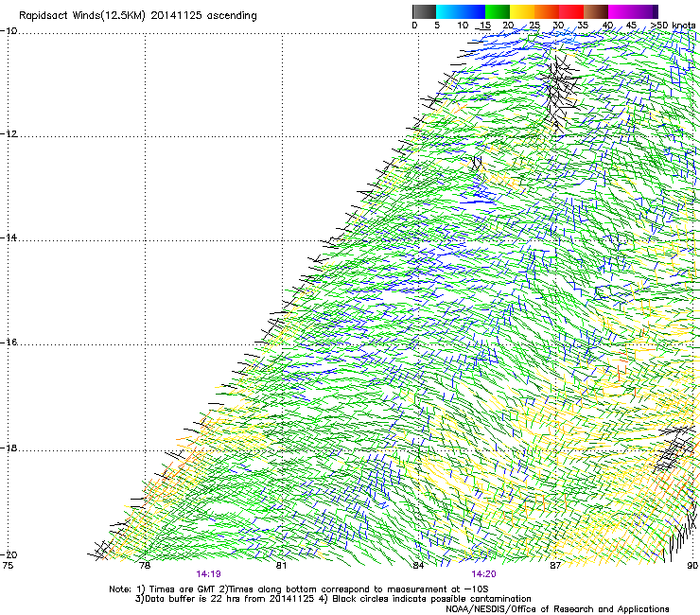Viewport: 700px width, 615px height.
Task: Select the '-16' latitude axis label
Action: 9,343
